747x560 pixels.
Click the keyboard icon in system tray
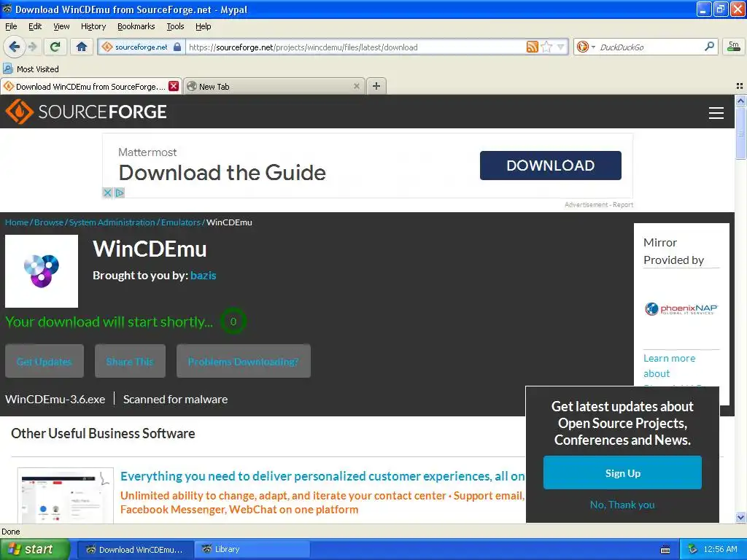(x=665, y=550)
